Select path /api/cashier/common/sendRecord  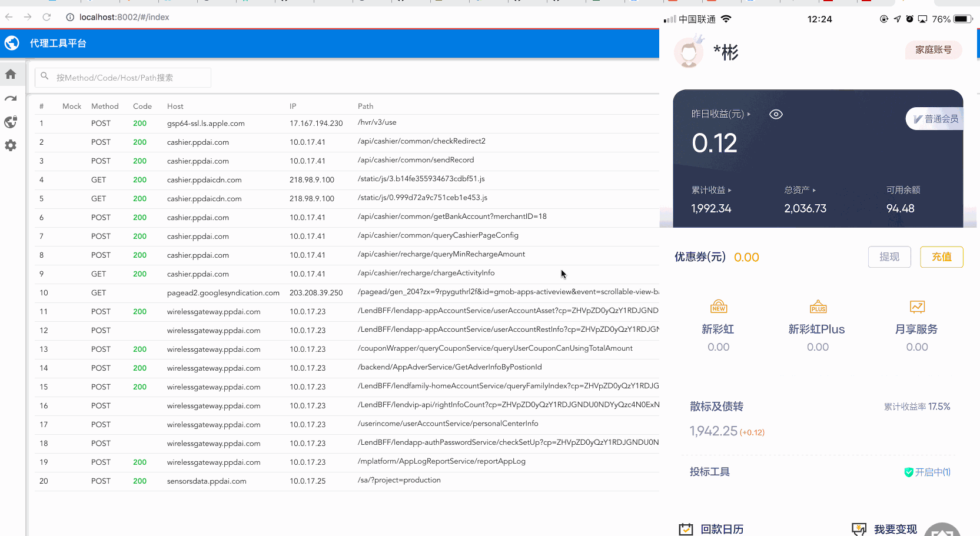tap(416, 160)
